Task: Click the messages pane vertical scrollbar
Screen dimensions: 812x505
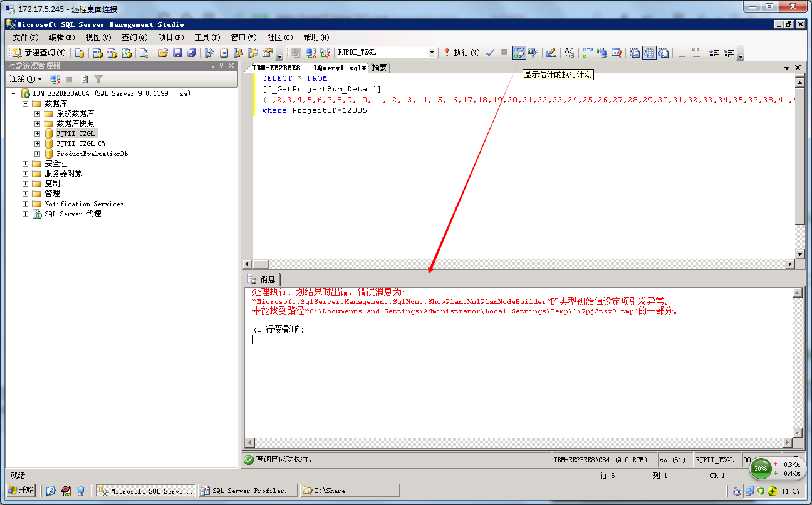Action: click(797, 362)
